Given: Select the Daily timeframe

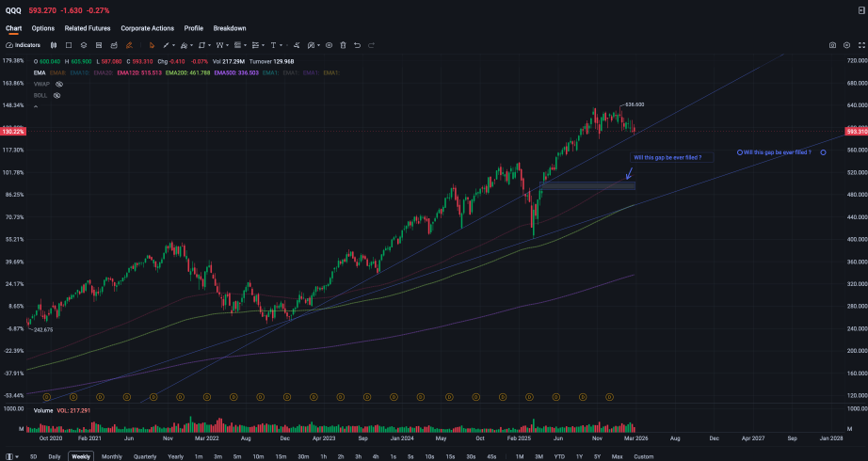Looking at the screenshot, I should (55, 456).
